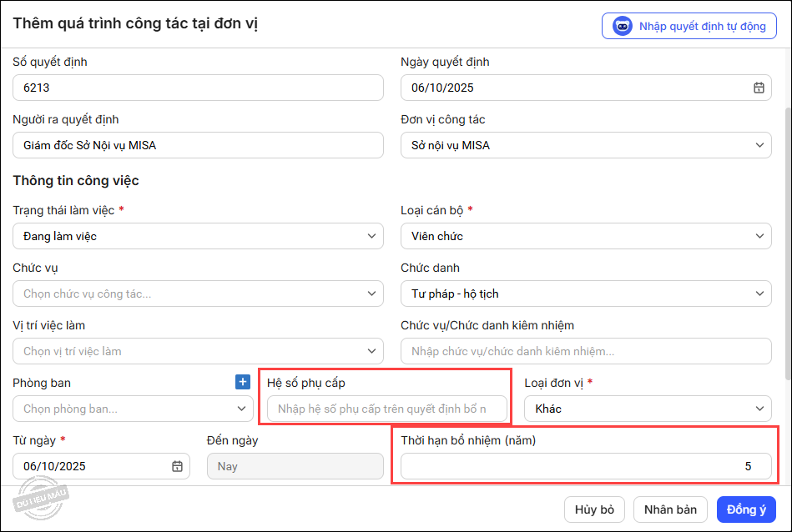Open Trạng thái làm việc dropdown
792x532 pixels.
(x=371, y=236)
